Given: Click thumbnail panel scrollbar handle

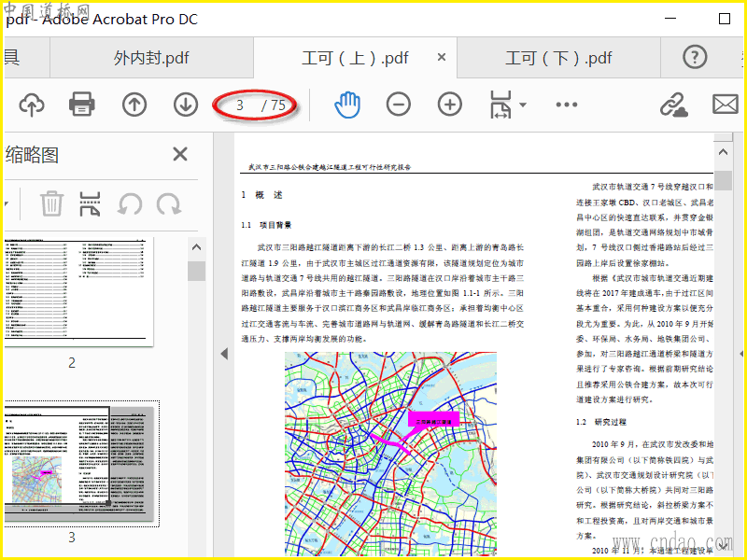Looking at the screenshot, I should pyautogui.click(x=196, y=271).
